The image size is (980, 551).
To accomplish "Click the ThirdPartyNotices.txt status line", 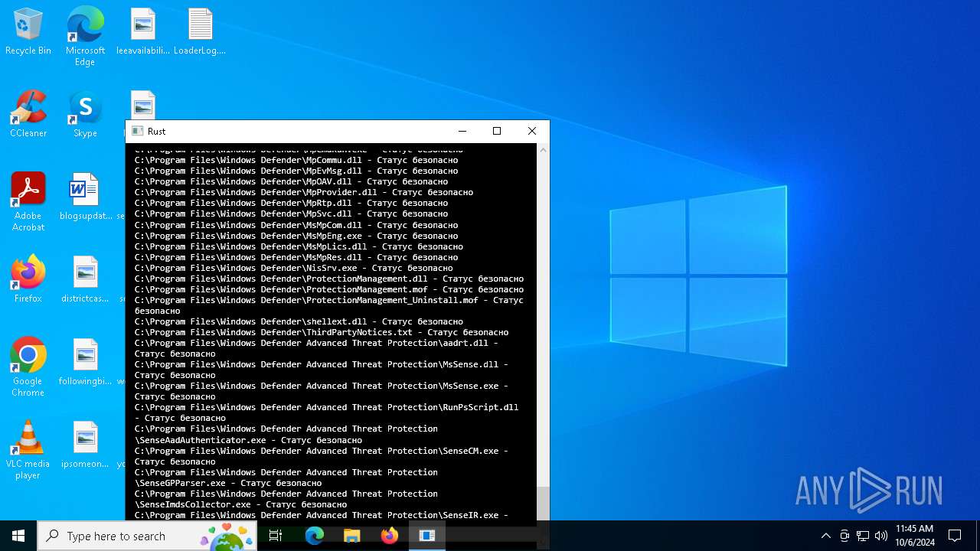I will pyautogui.click(x=322, y=332).
